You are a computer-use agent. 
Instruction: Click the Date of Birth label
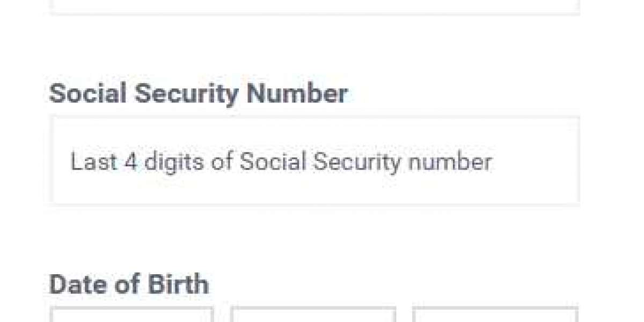click(129, 283)
